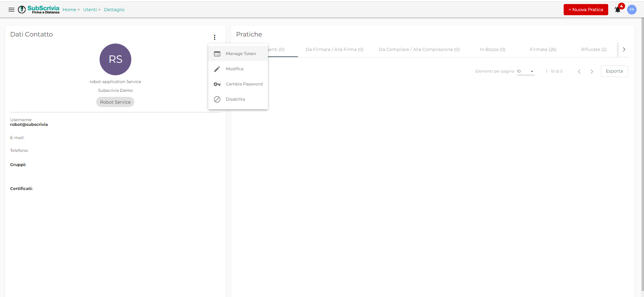644x297 pixels.
Task: Click the three-dot options icon in Dati Contatto
Action: [x=214, y=37]
